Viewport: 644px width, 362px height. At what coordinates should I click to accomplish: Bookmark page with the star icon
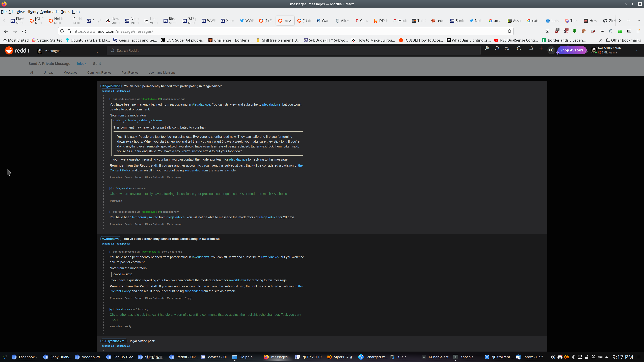pyautogui.click(x=509, y=31)
